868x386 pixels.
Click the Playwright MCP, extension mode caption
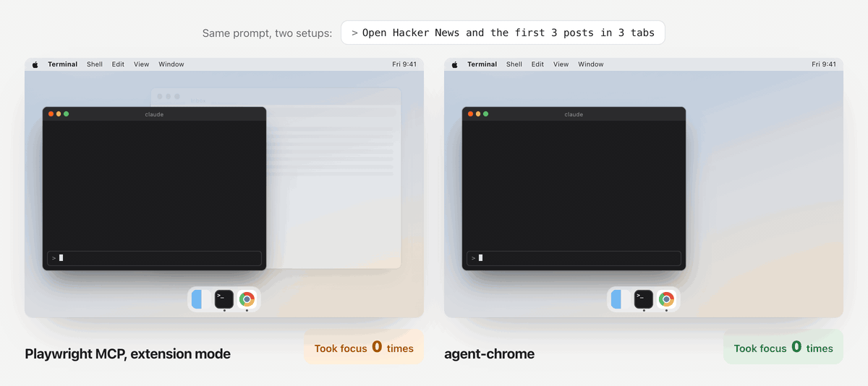tap(128, 354)
